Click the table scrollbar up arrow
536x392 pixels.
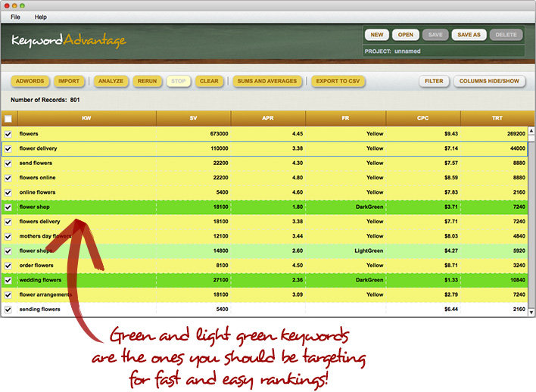click(x=531, y=131)
